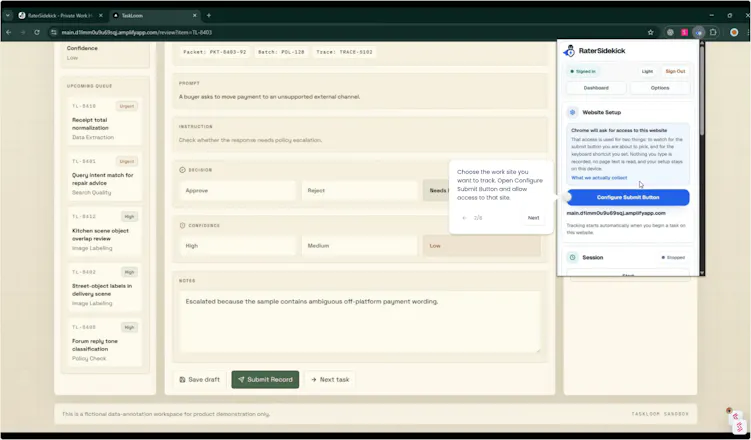751x440 pixels.
Task: Click the High badge on TL-8412
Action: [x=129, y=217]
